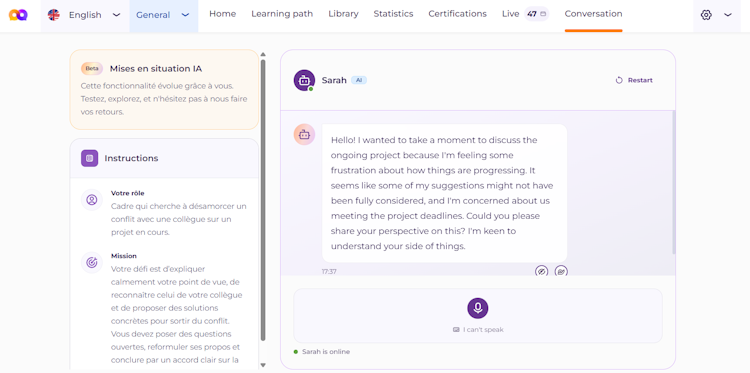Viewport: 750px width, 373px height.
Task: Click the AI badge next to Sarah
Action: pos(359,80)
